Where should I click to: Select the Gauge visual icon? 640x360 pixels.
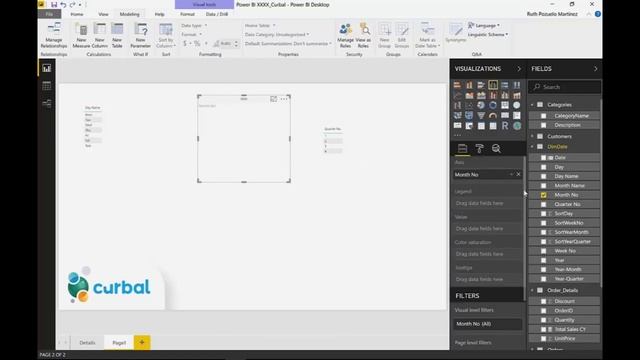pos(493,116)
